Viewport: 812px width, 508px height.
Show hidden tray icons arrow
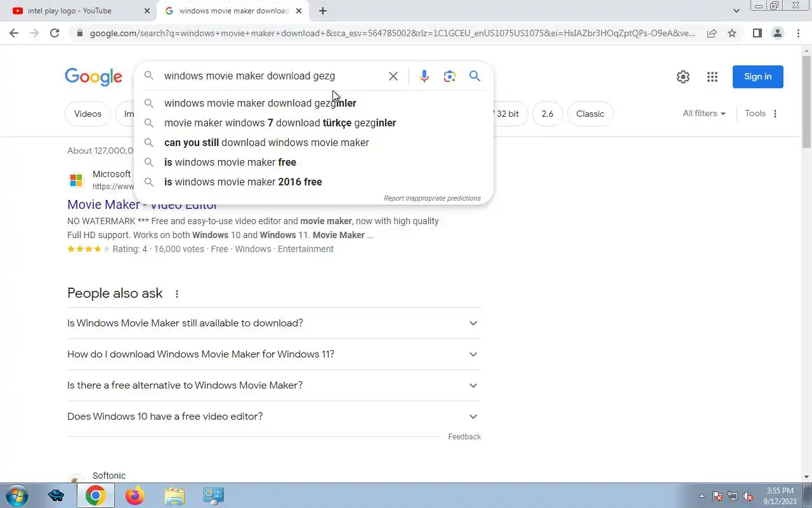[x=702, y=497]
